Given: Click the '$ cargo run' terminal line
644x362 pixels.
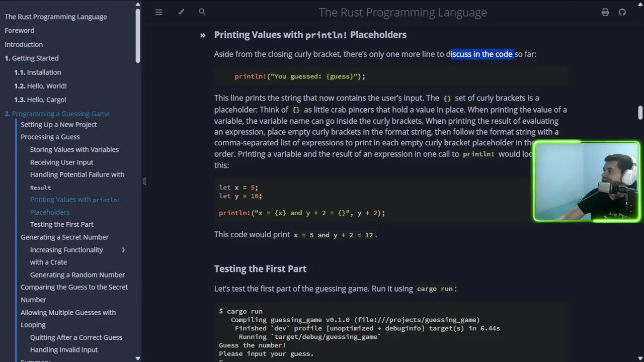Looking at the screenshot, I should 240,312.
